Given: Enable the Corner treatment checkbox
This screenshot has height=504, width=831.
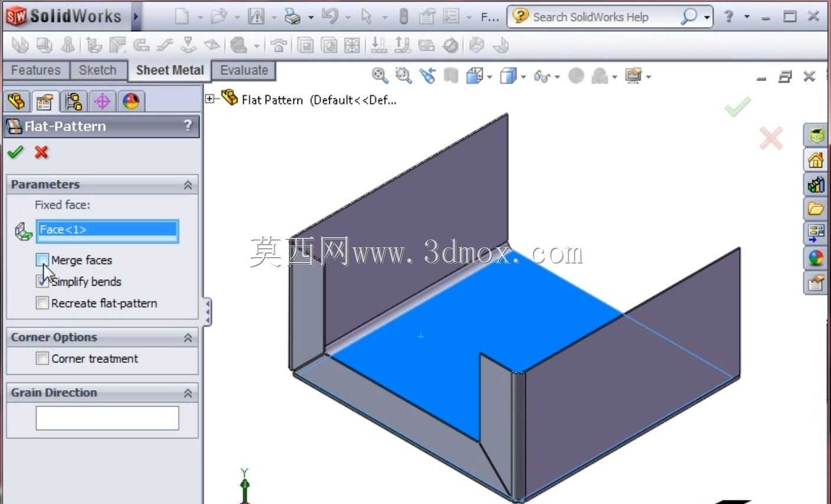Looking at the screenshot, I should click(x=42, y=358).
